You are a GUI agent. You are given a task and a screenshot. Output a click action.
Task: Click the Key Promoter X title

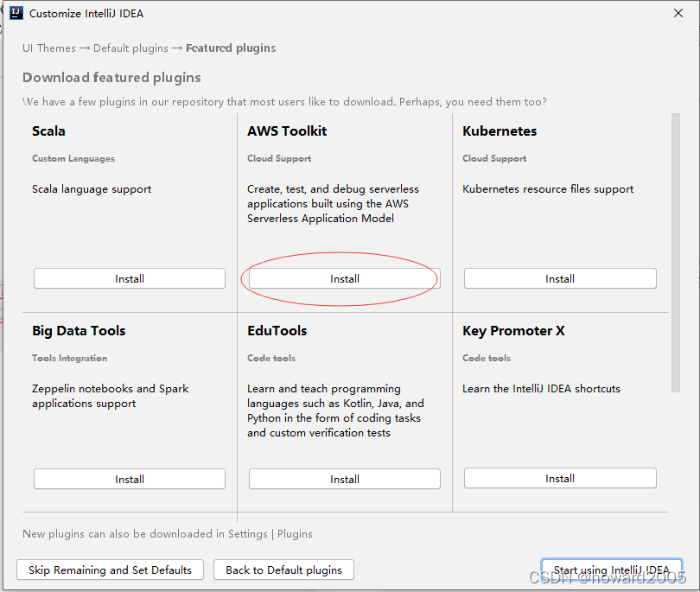[x=513, y=331]
